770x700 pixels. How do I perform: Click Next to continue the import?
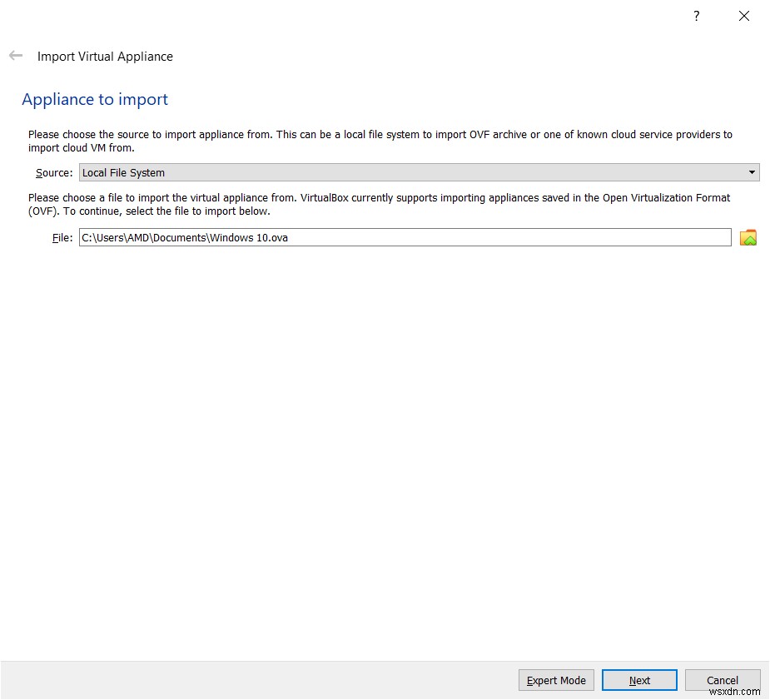[638, 680]
